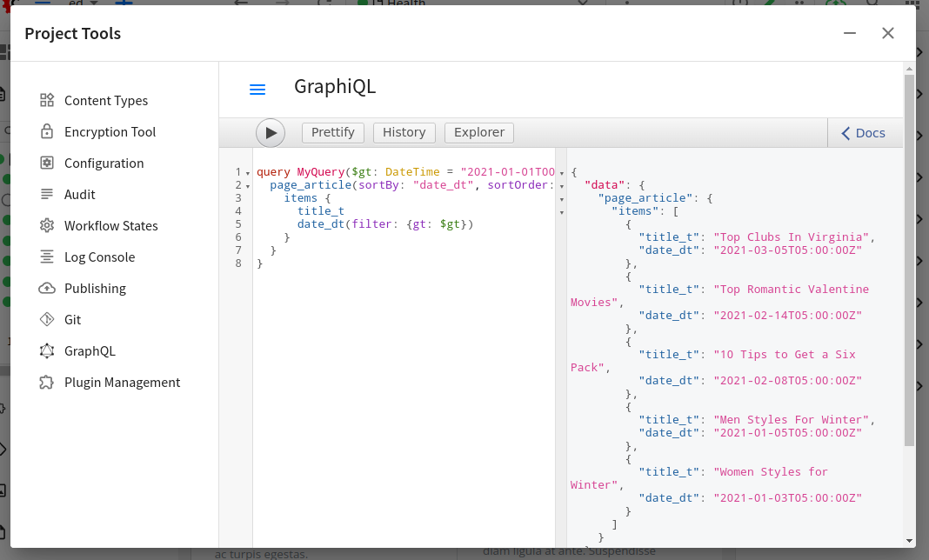
Task: Click the GraphQL logo icon
Action: (47, 350)
